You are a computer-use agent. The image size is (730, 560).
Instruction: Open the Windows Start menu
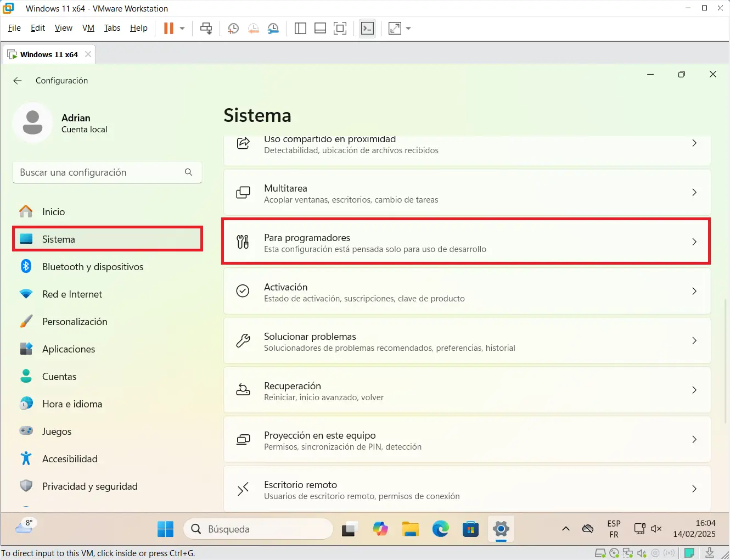pyautogui.click(x=165, y=529)
